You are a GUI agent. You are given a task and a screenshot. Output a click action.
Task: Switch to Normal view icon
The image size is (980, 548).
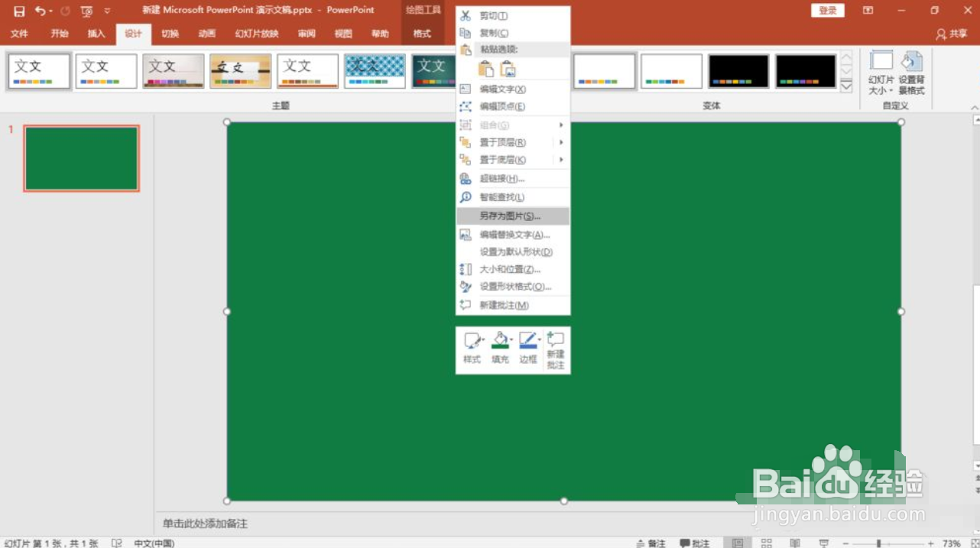738,543
